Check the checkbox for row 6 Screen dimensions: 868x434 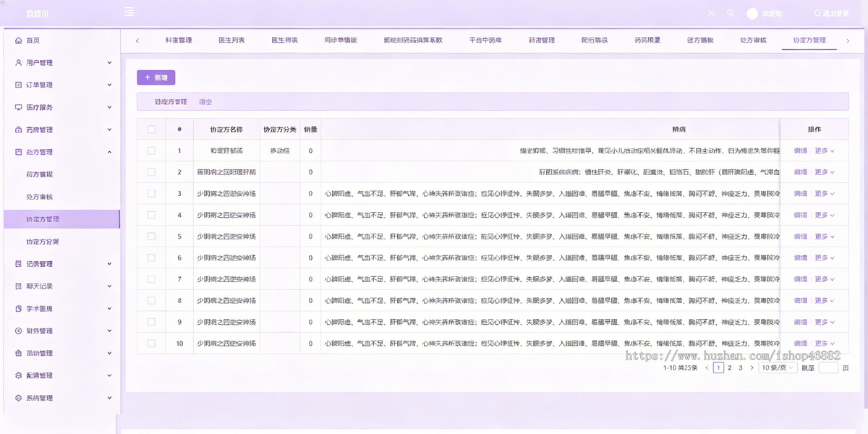coord(151,258)
